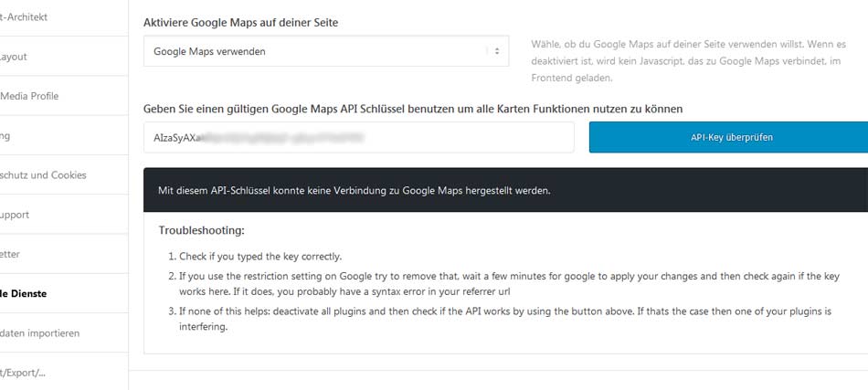The width and height of the screenshot is (868, 390).
Task: Click the help text beginning 'Wähle, ob du'
Action: point(689,61)
